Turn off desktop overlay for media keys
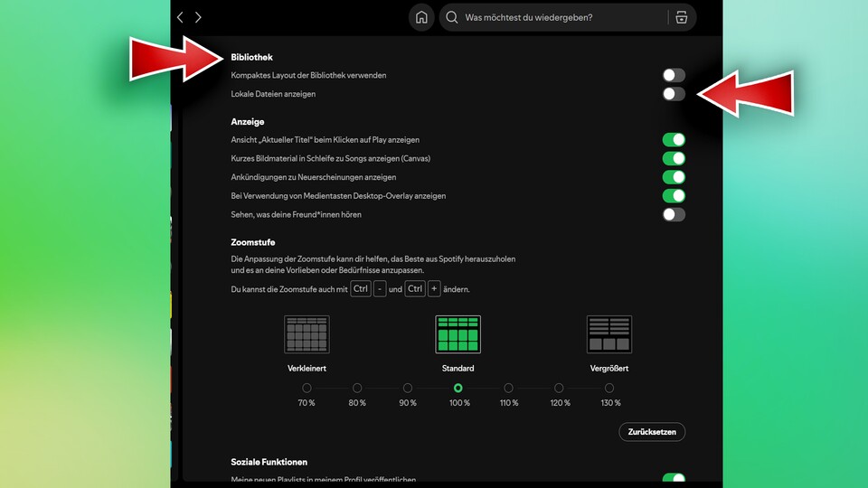868x488 pixels. point(674,196)
